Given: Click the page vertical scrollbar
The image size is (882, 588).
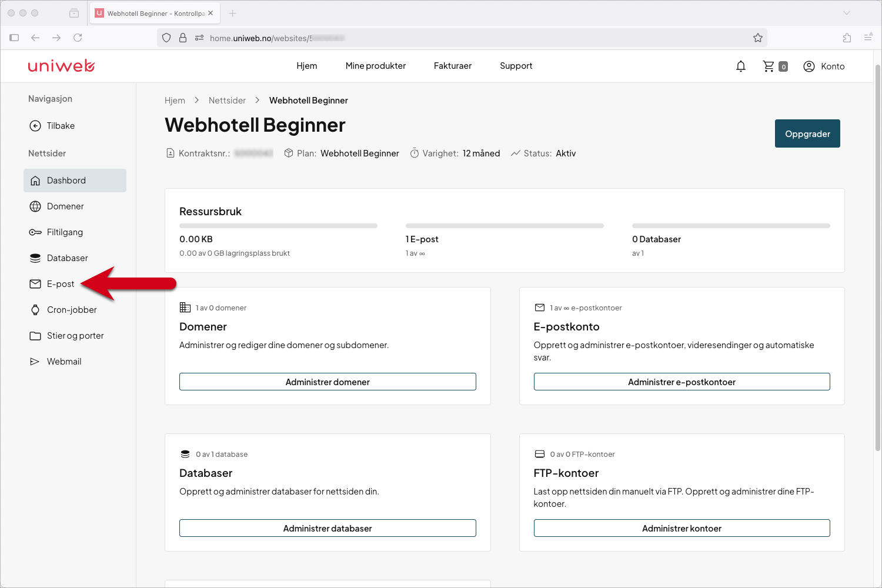Looking at the screenshot, I should (x=878, y=257).
